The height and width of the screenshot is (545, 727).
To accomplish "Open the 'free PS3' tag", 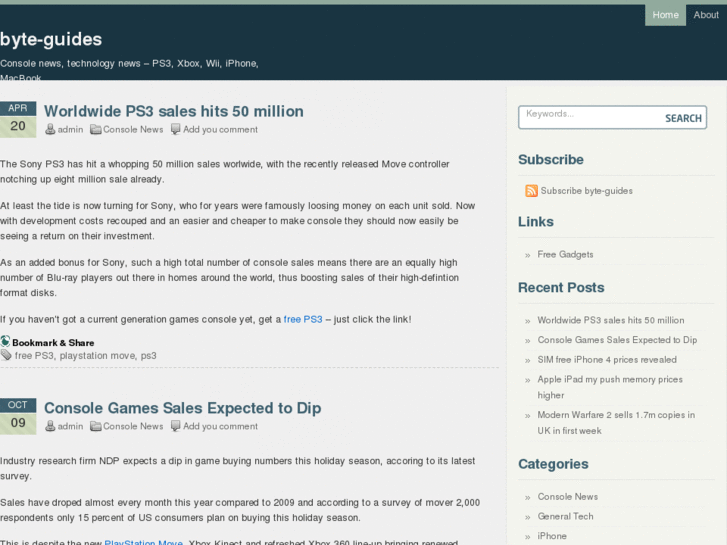I will coord(34,356).
